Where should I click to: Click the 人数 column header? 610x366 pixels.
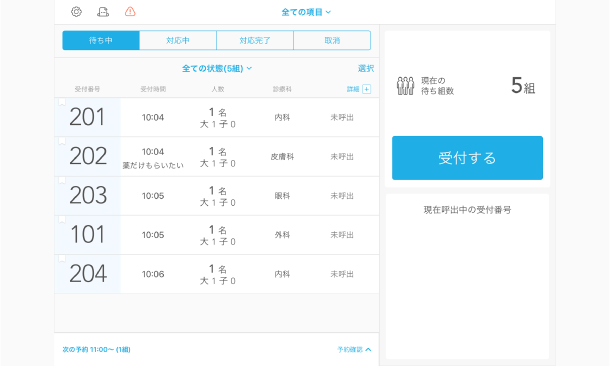coord(218,89)
